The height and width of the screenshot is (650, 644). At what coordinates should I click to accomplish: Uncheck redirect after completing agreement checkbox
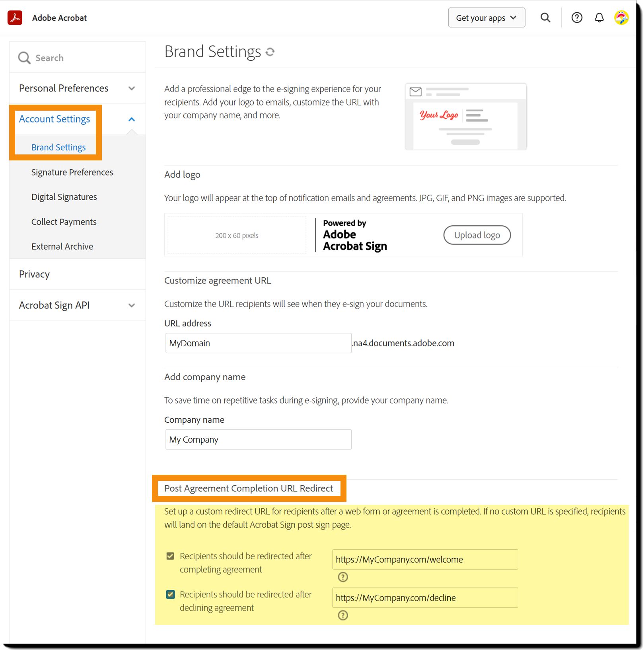click(x=170, y=556)
